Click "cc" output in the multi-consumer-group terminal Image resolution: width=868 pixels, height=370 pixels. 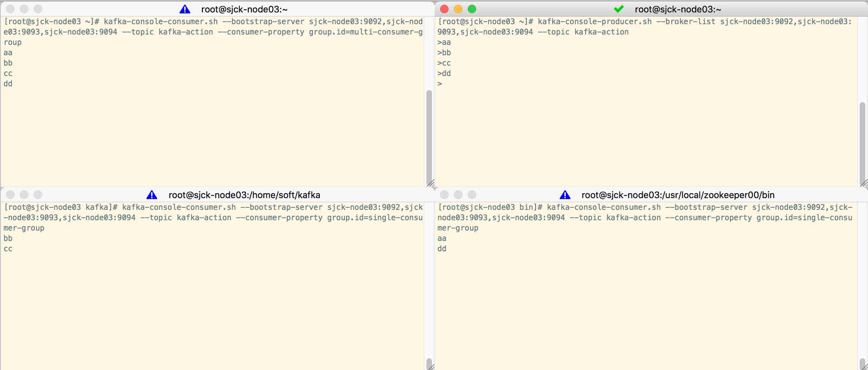[8, 74]
